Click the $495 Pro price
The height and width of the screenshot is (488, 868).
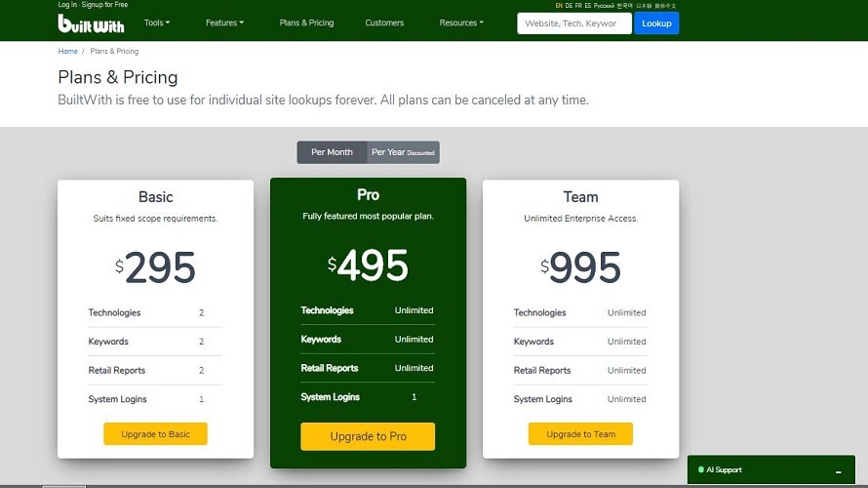[368, 265]
